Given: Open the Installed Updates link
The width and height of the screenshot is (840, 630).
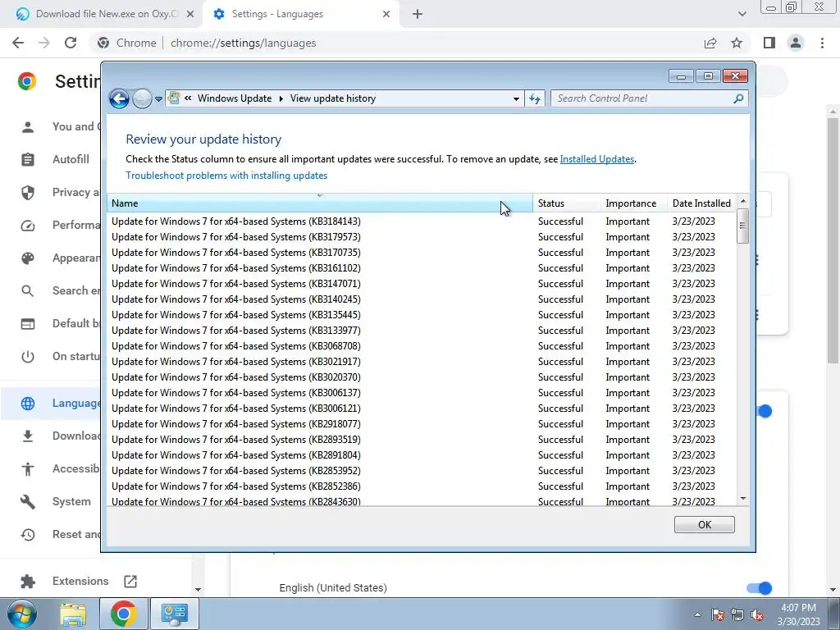Looking at the screenshot, I should (597, 159).
